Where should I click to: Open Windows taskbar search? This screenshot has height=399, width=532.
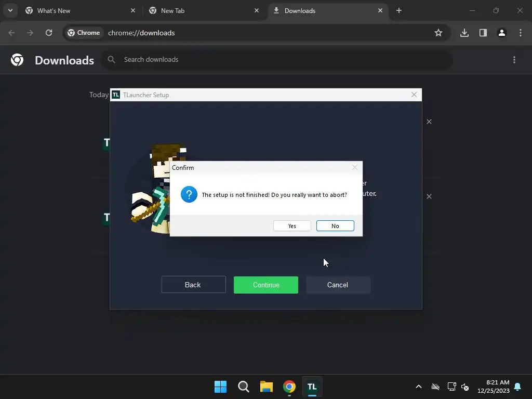(x=244, y=387)
